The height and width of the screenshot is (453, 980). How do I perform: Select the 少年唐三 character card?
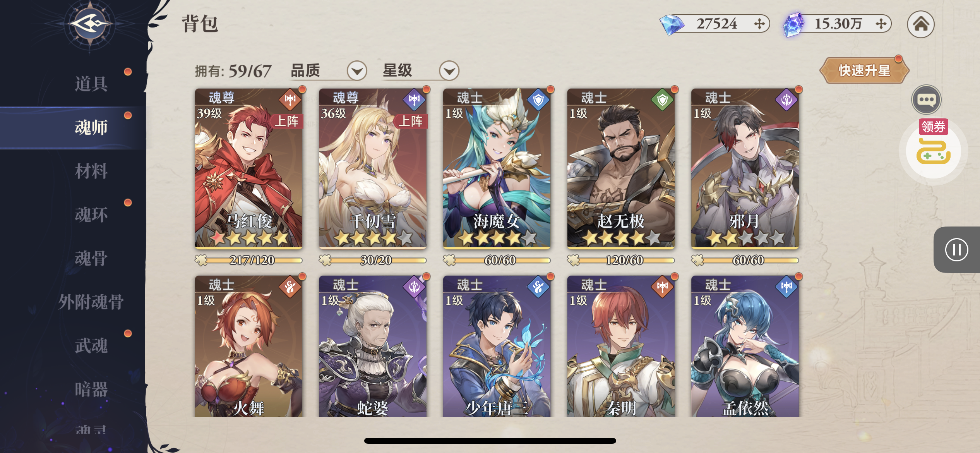pyautogui.click(x=497, y=346)
